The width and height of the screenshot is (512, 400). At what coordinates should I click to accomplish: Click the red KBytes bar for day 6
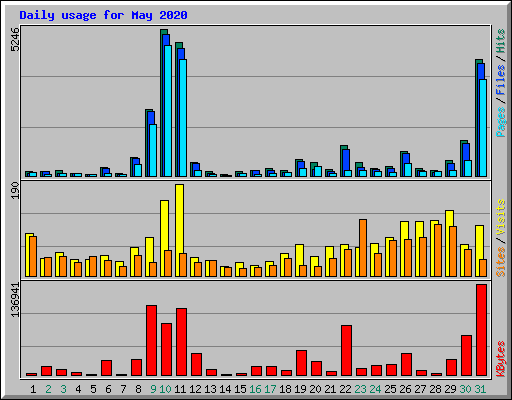point(106,368)
